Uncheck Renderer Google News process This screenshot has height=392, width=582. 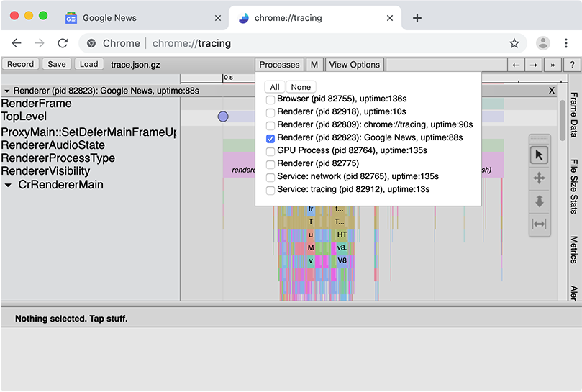pos(270,138)
